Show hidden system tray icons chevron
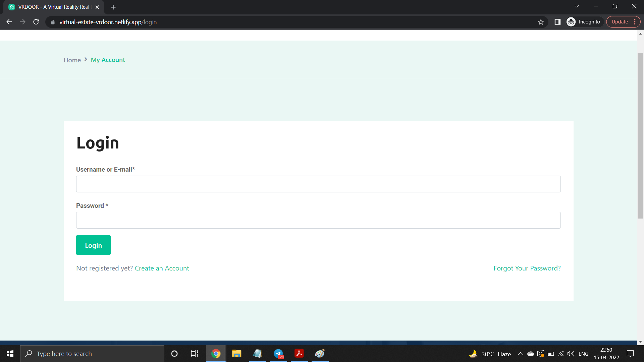This screenshot has width=644, height=362. pyautogui.click(x=520, y=354)
